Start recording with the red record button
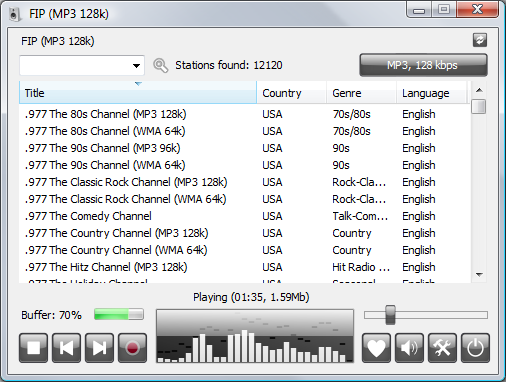Screen dimensions: 506x382 tap(132, 348)
